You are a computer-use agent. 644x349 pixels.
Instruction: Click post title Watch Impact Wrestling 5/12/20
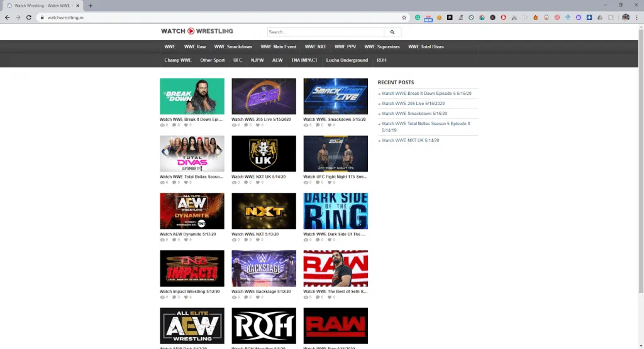tap(190, 292)
